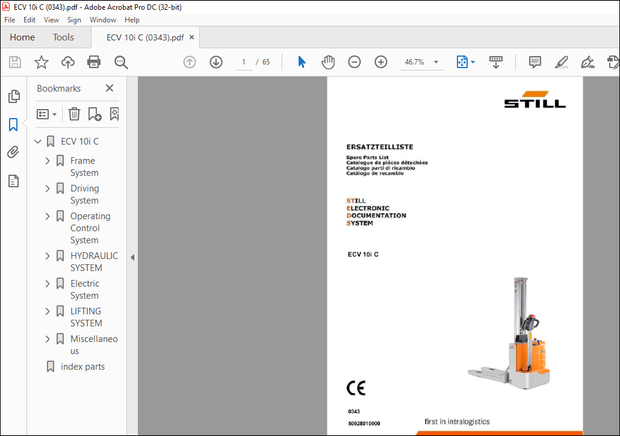Select the Miscellaneous bookmark label
The height and width of the screenshot is (436, 620).
94,345
